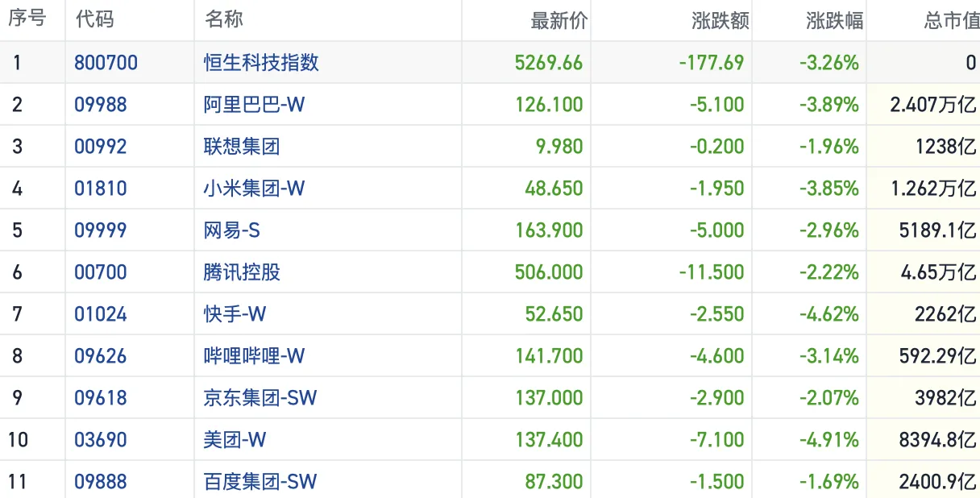980x498 pixels.
Task: Open 腾讯控股 stock page
Action: pos(242,272)
